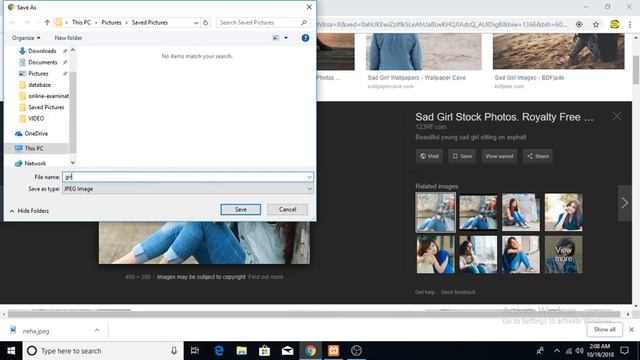640x360 pixels.
Task: Select Pictures in the address path
Action: tap(111, 22)
